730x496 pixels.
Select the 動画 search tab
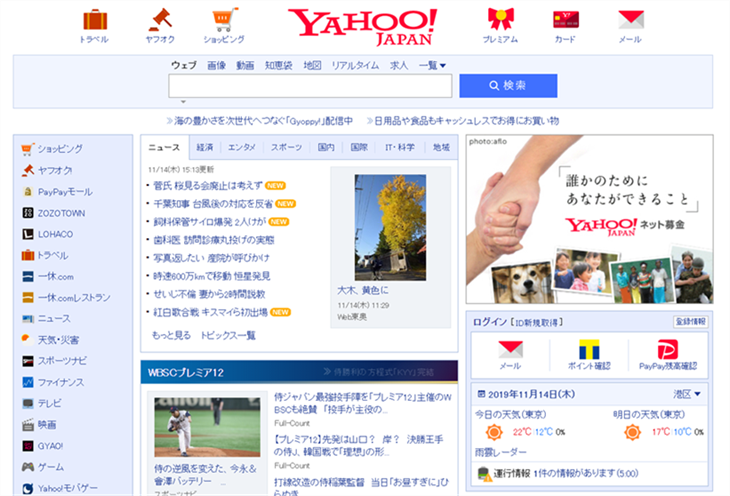(245, 65)
